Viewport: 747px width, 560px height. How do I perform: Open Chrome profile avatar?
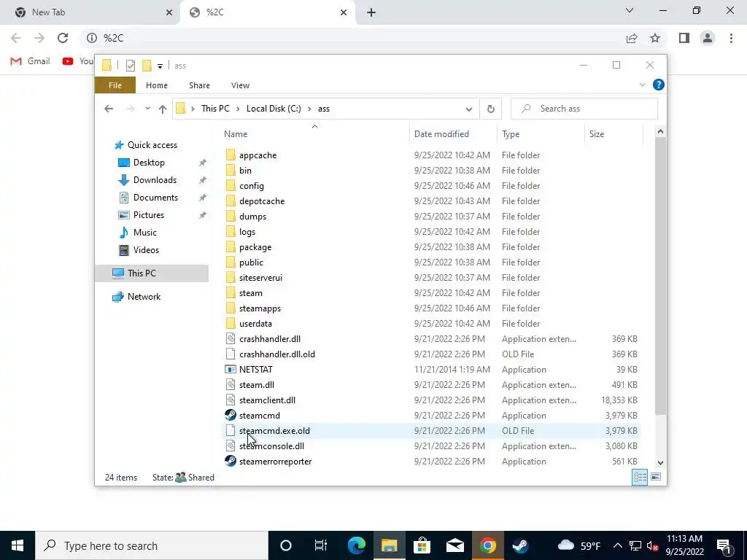click(x=708, y=38)
